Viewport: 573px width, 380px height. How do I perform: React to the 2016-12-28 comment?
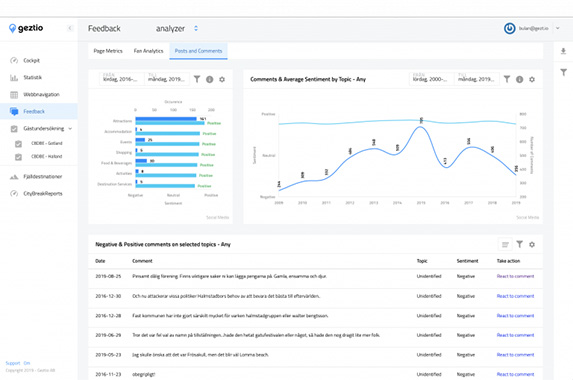click(515, 316)
